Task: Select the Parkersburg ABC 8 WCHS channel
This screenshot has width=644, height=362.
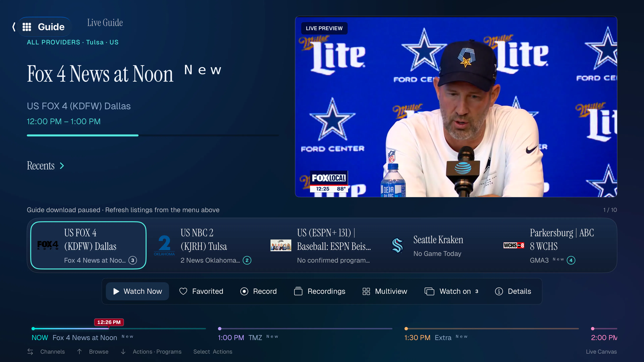Action: point(554,245)
